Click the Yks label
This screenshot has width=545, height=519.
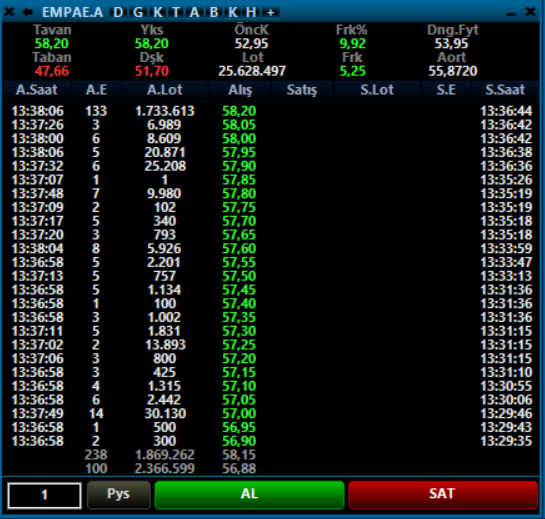click(x=152, y=30)
